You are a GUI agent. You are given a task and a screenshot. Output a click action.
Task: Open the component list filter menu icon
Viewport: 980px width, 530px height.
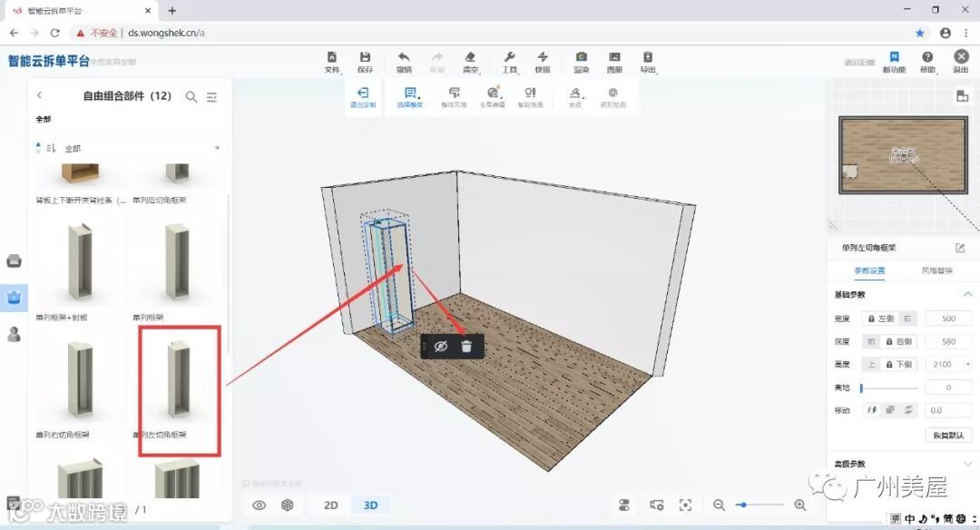pyautogui.click(x=211, y=97)
